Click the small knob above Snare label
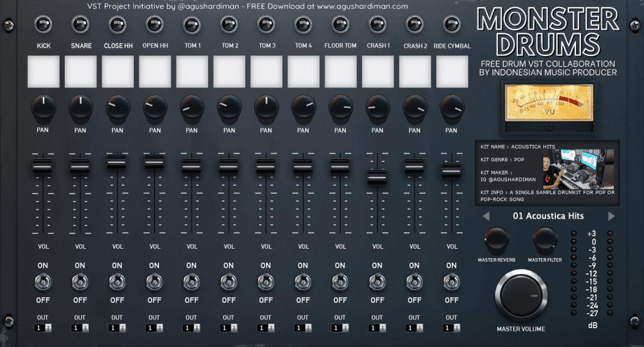 click(x=80, y=26)
